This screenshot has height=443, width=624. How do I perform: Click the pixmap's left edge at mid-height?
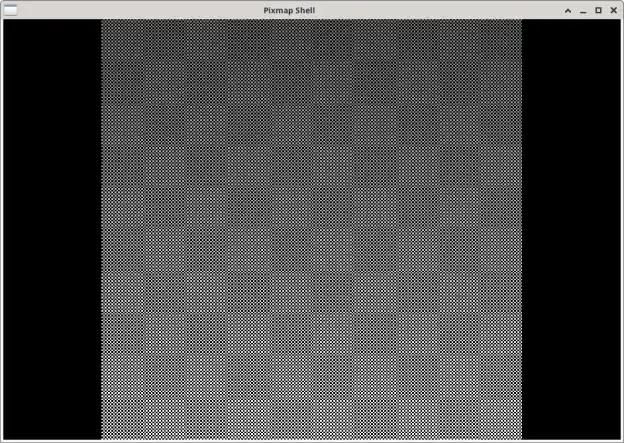pos(103,230)
